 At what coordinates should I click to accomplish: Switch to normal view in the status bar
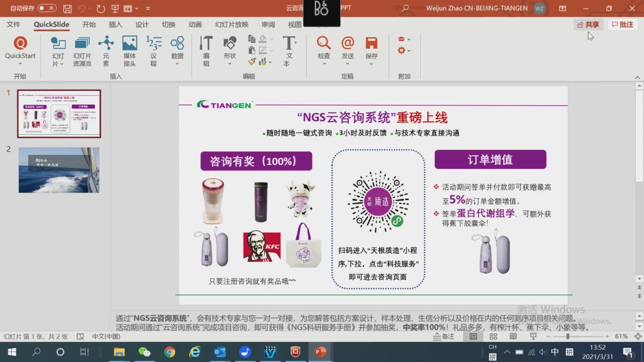tap(473, 336)
